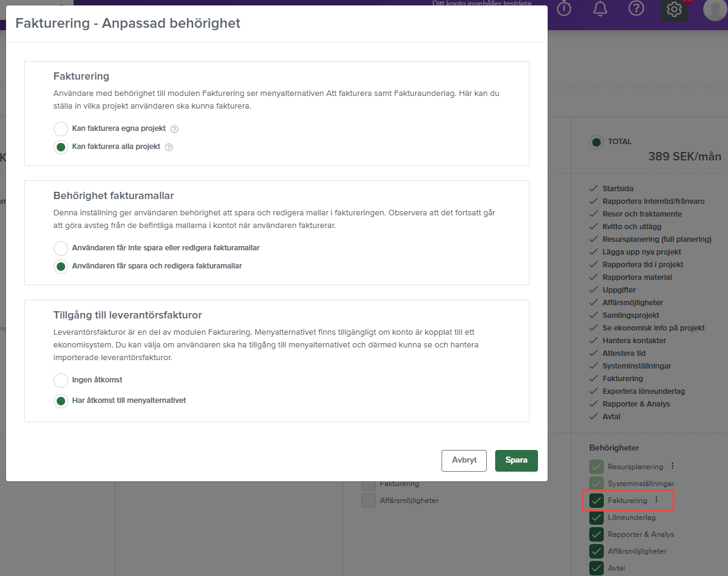Select 'Har åtkomst till menyalternativet' option
The width and height of the screenshot is (728, 576).
[x=61, y=401]
